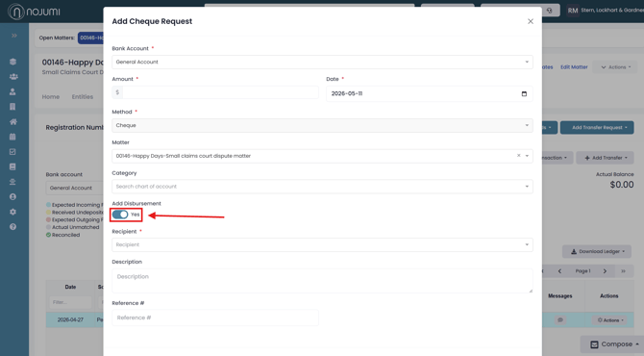Switch to the Entities tab of the matter
The image size is (644, 356).
tap(82, 97)
